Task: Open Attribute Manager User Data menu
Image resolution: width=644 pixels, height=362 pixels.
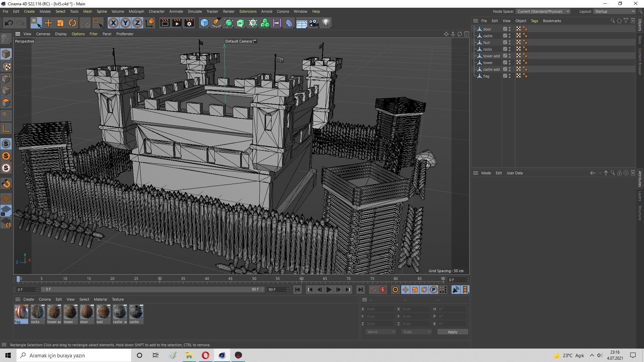Action: [x=515, y=173]
